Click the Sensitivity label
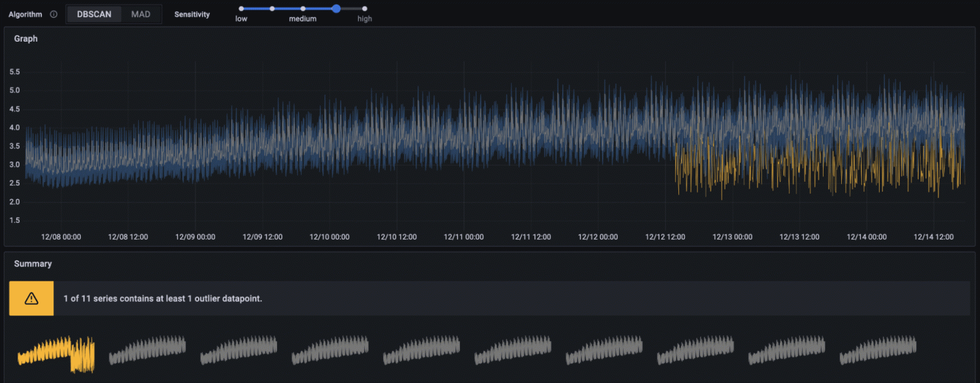Screen dimensions: 980x383 point(192,14)
